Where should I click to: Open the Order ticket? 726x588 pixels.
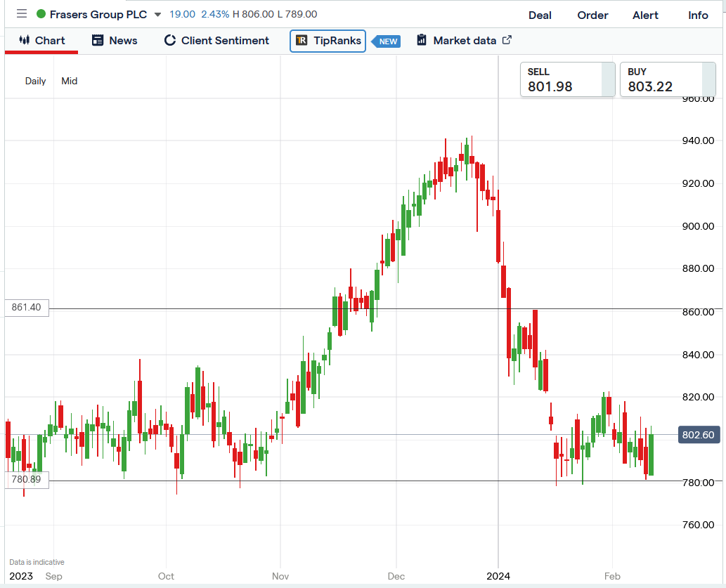(592, 15)
